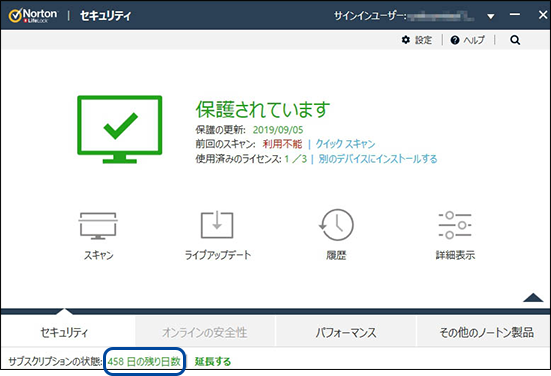Click the 1／3 license count
This screenshot has width=551, height=376.
coord(296,159)
